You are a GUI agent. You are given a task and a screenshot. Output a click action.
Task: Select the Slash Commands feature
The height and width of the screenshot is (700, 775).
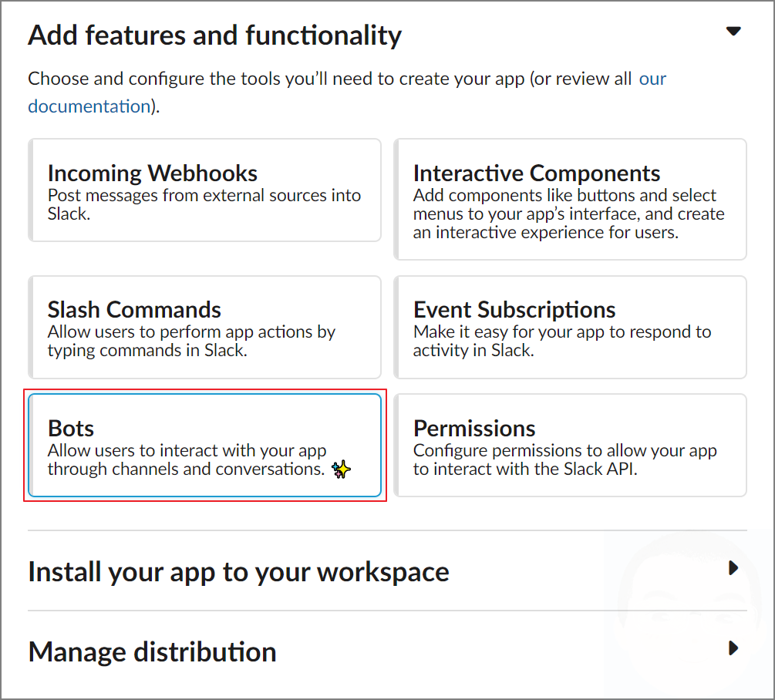(x=204, y=326)
